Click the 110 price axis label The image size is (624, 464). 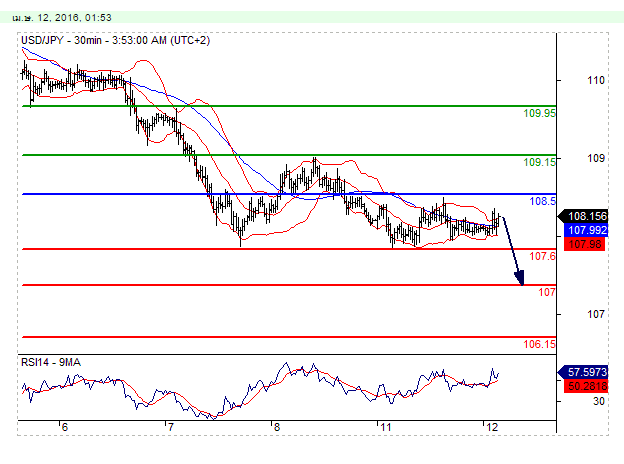pyautogui.click(x=594, y=80)
